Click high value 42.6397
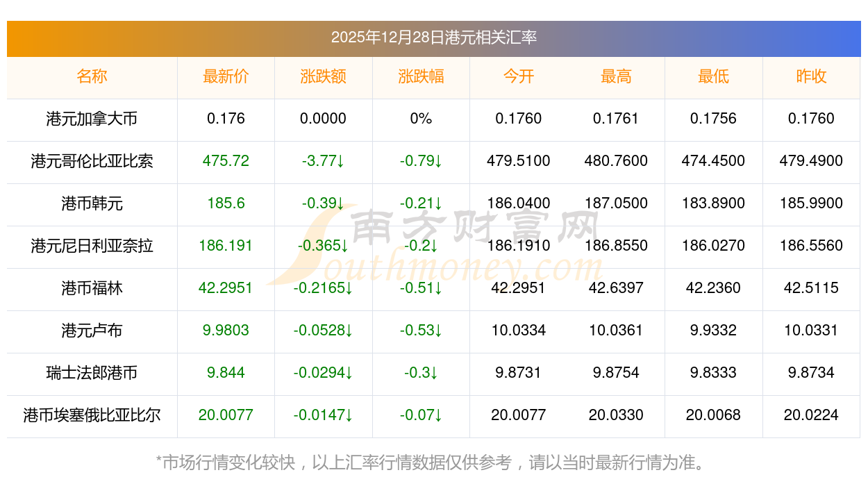 coord(616,288)
